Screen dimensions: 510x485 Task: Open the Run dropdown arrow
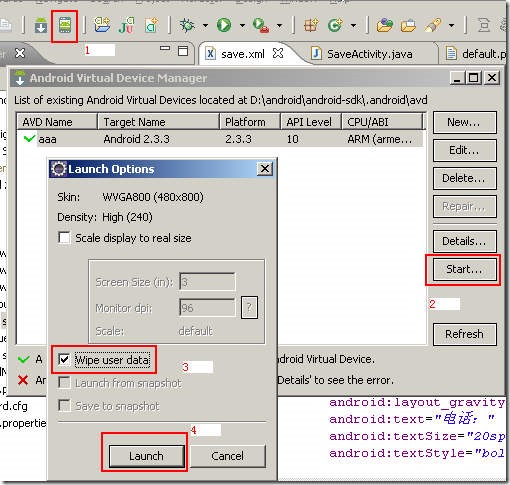pyautogui.click(x=242, y=25)
